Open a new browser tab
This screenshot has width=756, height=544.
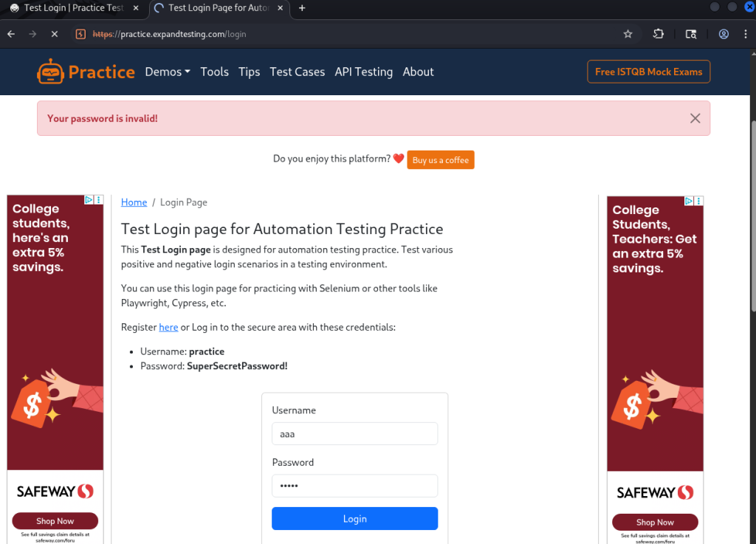[x=302, y=8]
